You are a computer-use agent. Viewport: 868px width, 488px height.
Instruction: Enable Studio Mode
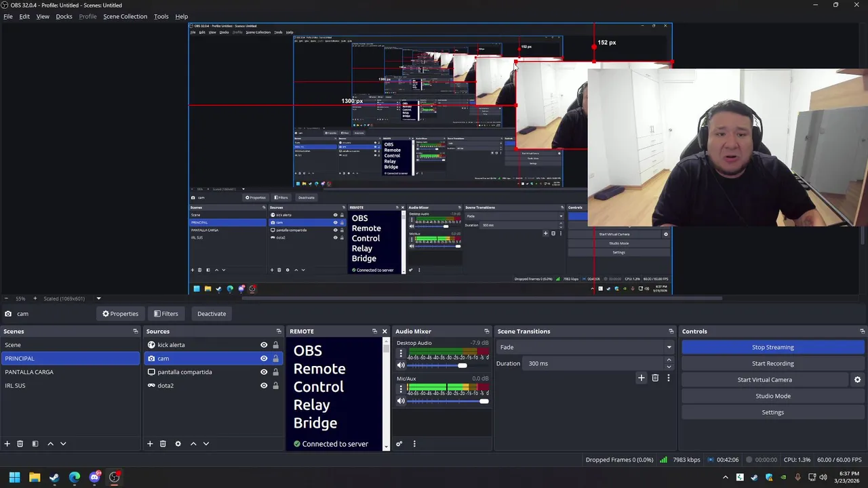(x=772, y=396)
